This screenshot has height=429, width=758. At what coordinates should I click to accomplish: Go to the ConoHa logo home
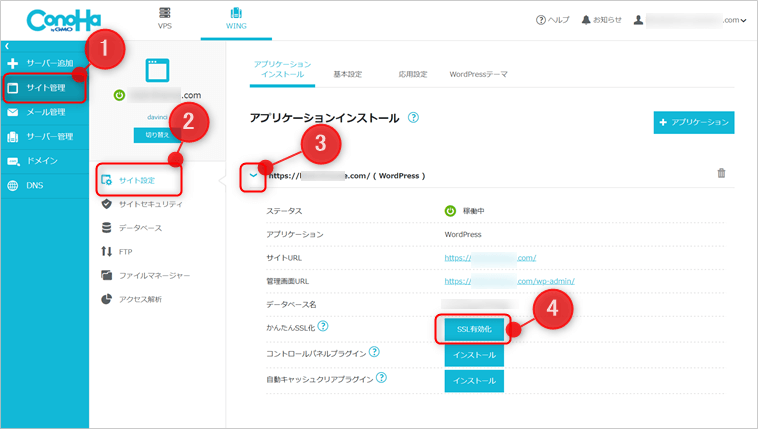point(61,20)
